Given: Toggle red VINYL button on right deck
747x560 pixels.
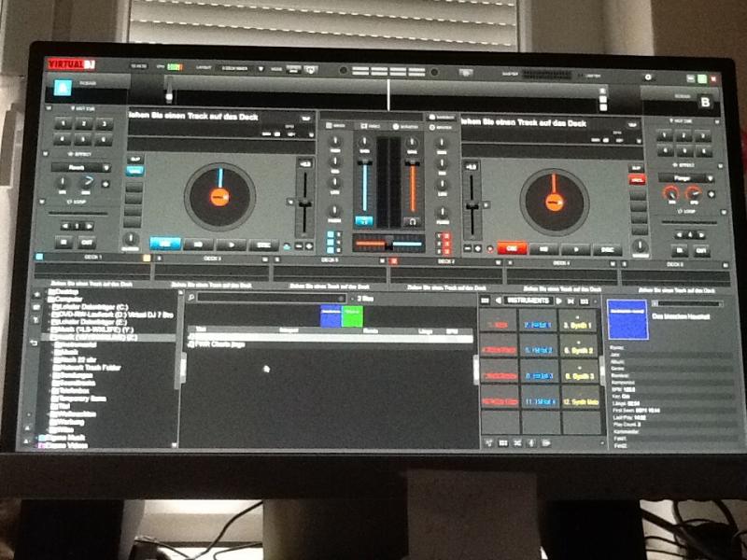Looking at the screenshot, I should (637, 179).
